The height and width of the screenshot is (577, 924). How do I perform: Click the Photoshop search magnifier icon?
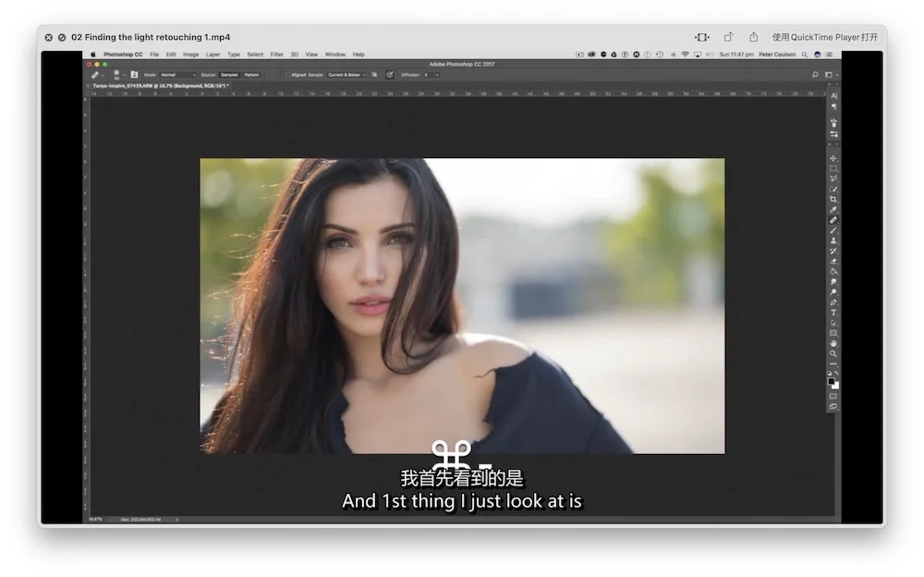[814, 74]
